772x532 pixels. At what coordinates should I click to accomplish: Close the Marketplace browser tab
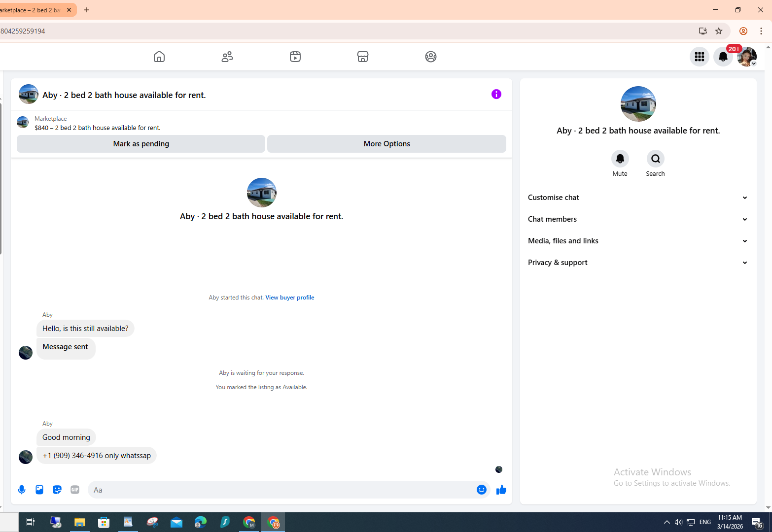point(69,10)
